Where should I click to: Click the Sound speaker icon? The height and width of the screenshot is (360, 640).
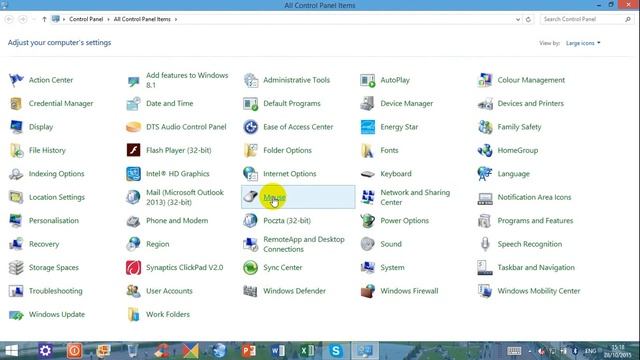coord(368,244)
